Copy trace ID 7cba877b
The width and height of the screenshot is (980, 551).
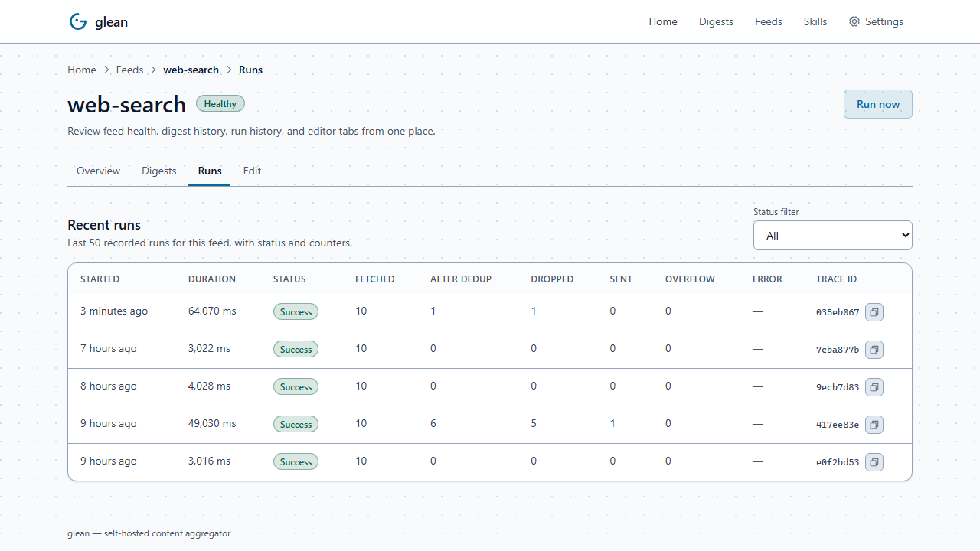pos(874,350)
